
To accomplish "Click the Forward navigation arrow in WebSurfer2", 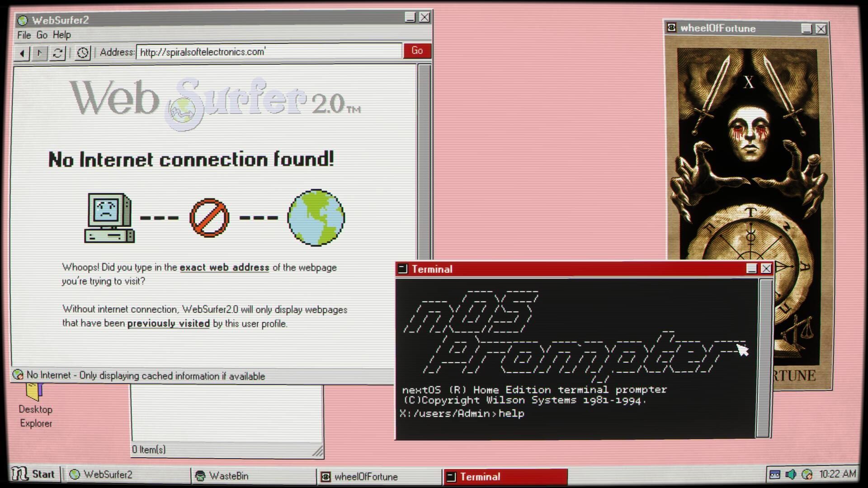I will 40,52.
